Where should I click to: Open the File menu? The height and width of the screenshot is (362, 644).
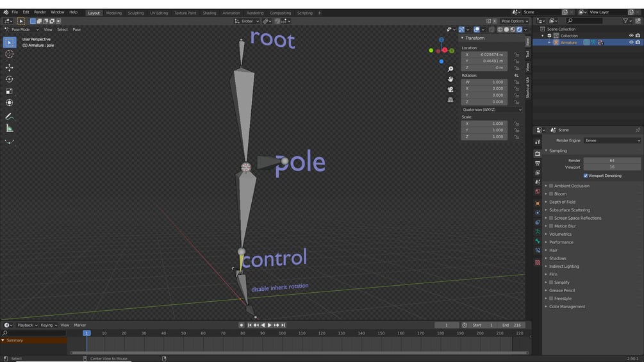pyautogui.click(x=15, y=12)
